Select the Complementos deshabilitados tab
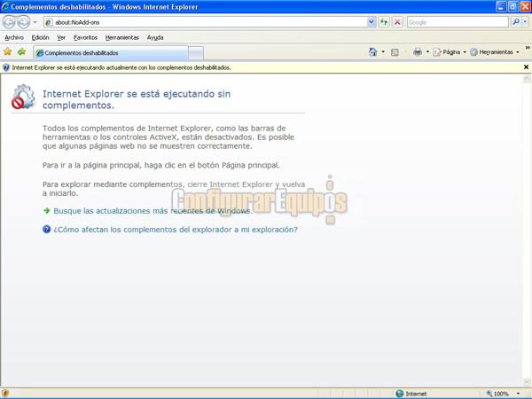This screenshot has width=532, height=399. (x=111, y=53)
